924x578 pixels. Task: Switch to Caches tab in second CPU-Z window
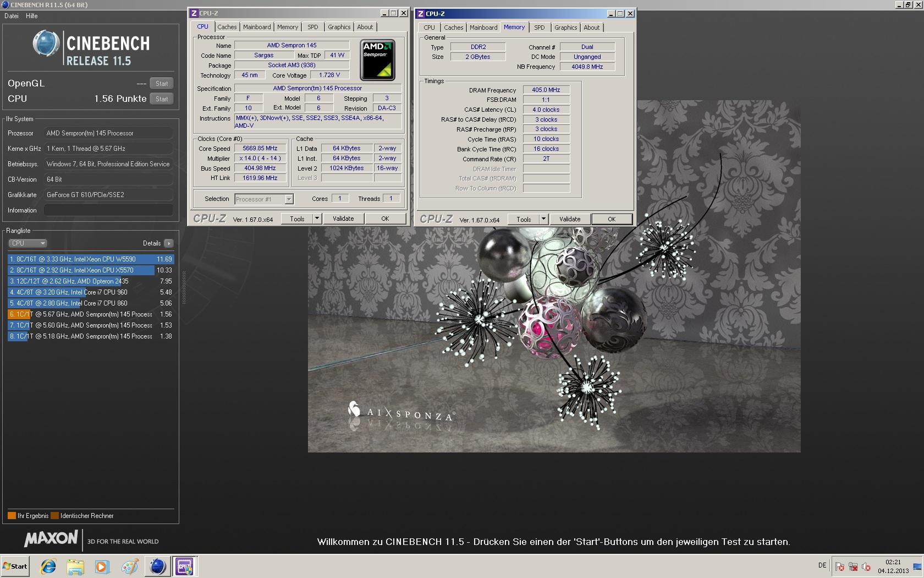tap(454, 28)
